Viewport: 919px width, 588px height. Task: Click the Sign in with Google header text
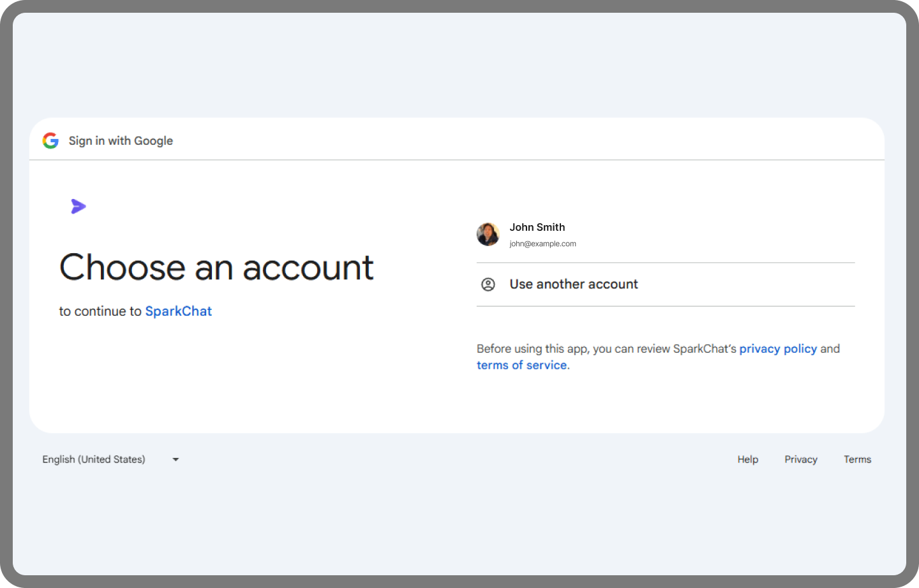pos(121,141)
